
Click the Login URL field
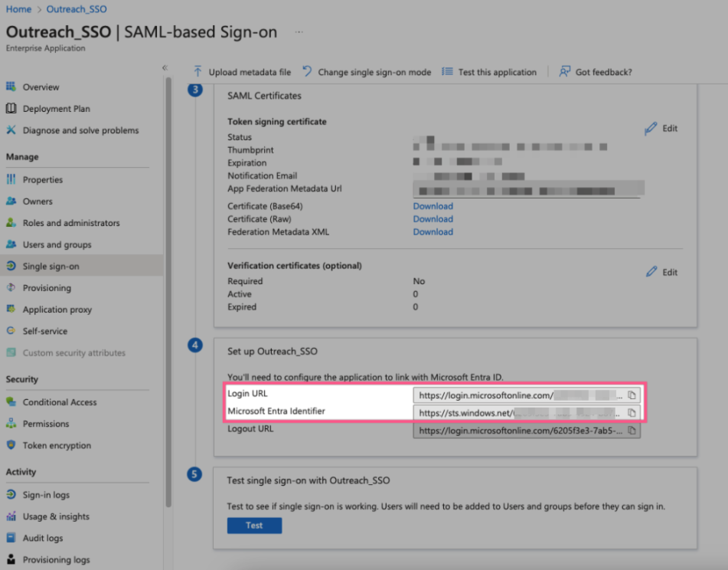pyautogui.click(x=527, y=395)
